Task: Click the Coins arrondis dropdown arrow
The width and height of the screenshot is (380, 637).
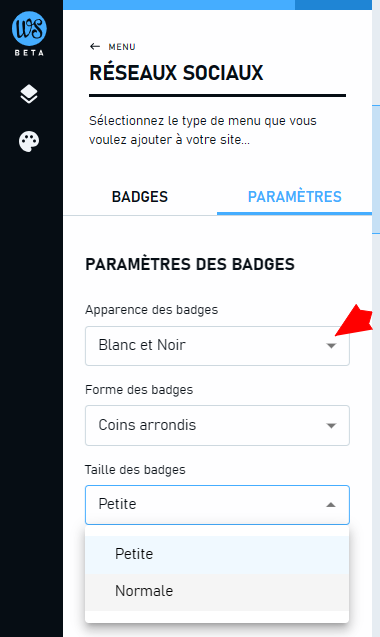Action: coord(331,426)
